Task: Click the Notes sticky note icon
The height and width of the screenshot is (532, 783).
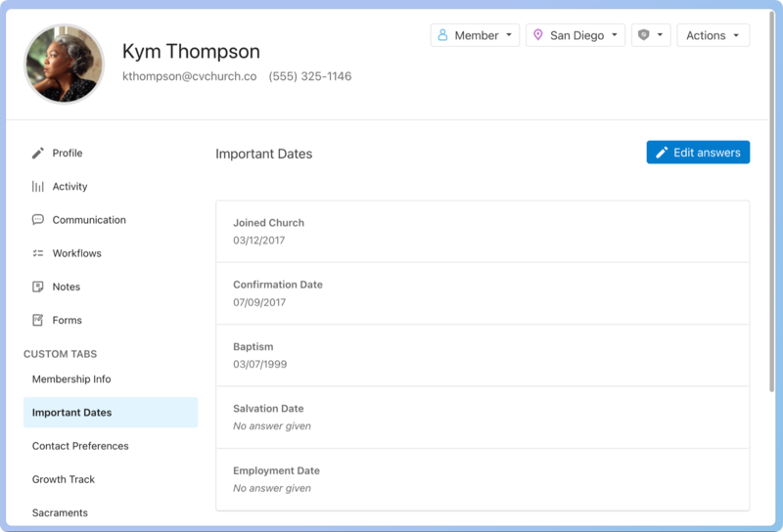Action: (x=38, y=287)
